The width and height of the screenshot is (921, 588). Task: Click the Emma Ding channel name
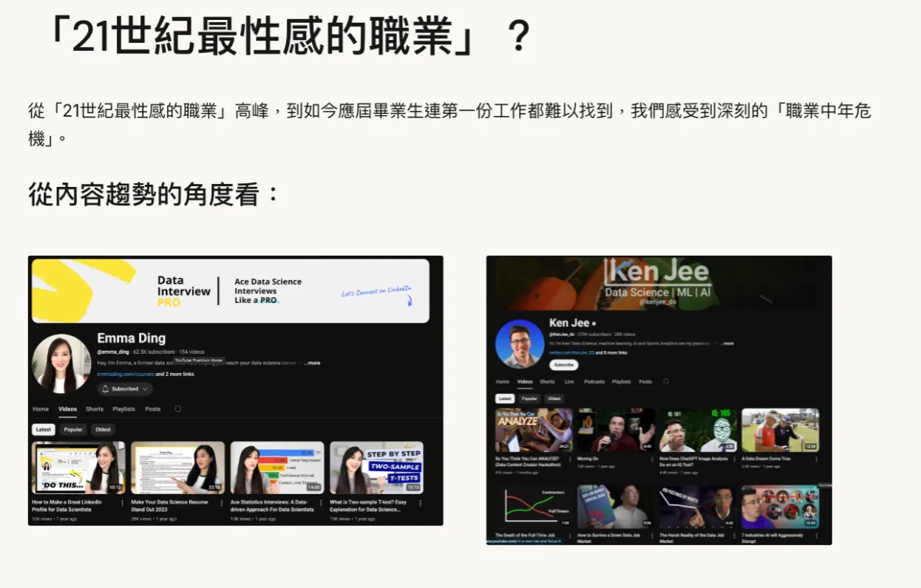pos(132,338)
